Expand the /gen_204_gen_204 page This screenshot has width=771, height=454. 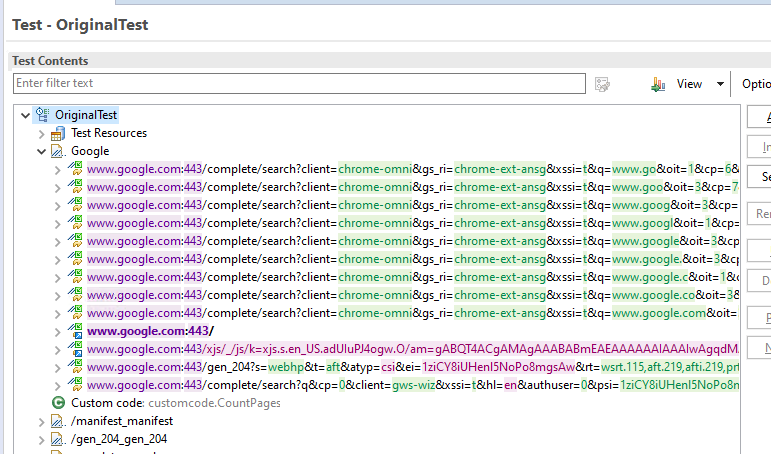[x=42, y=440]
